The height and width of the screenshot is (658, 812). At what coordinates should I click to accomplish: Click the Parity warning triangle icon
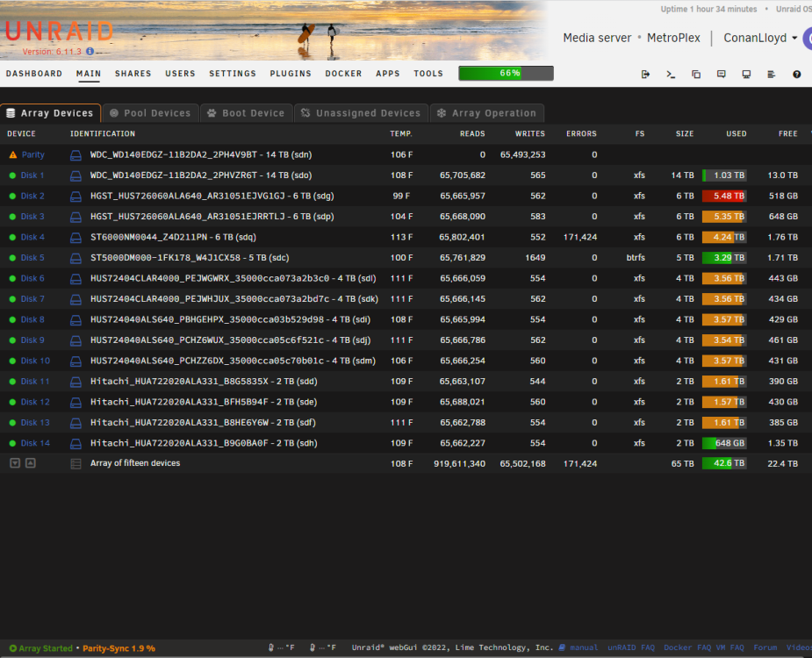[x=13, y=154]
